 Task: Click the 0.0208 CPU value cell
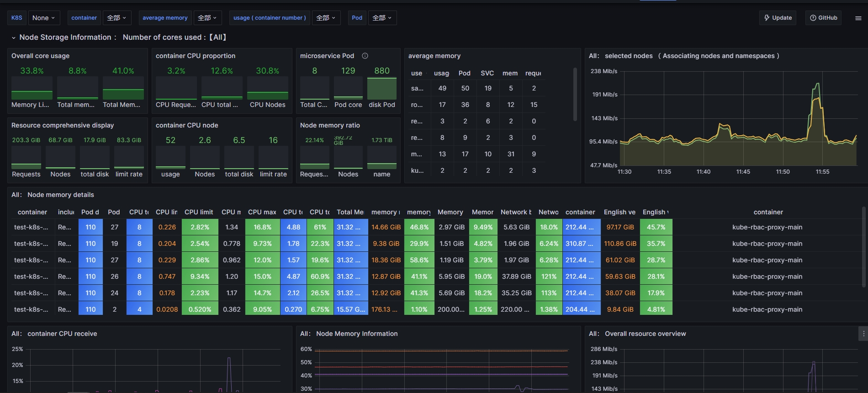(x=167, y=309)
